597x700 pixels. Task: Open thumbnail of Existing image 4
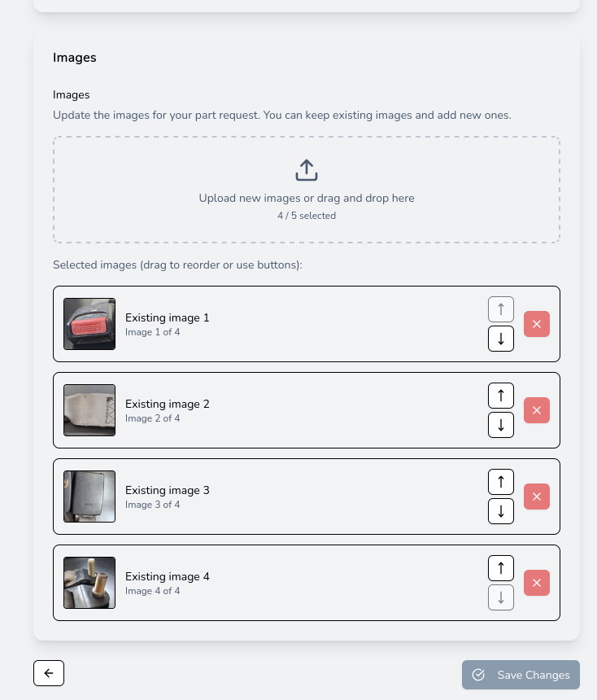[89, 583]
